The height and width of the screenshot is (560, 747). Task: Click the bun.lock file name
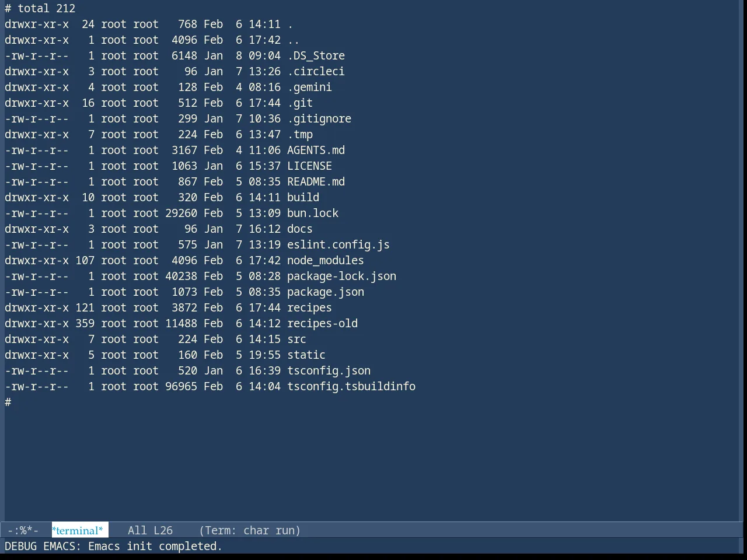pos(313,213)
